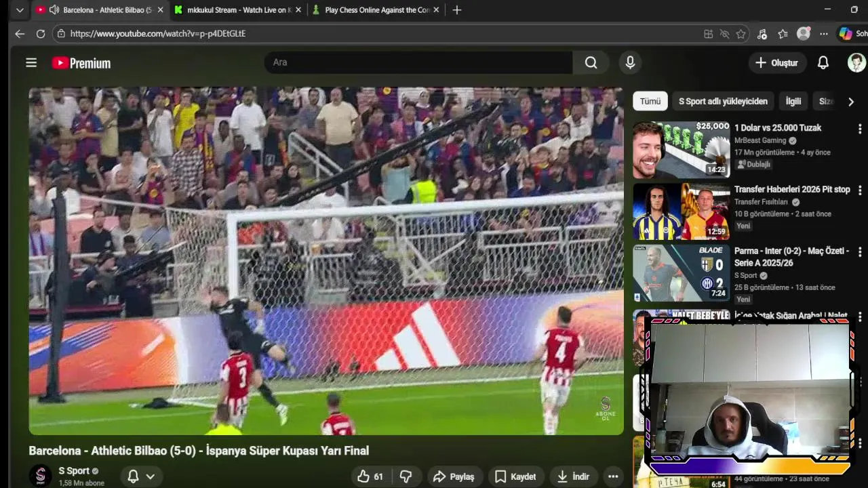The image size is (868, 488).
Task: Open the YouTube hamburger guide menu
Action: (x=31, y=63)
